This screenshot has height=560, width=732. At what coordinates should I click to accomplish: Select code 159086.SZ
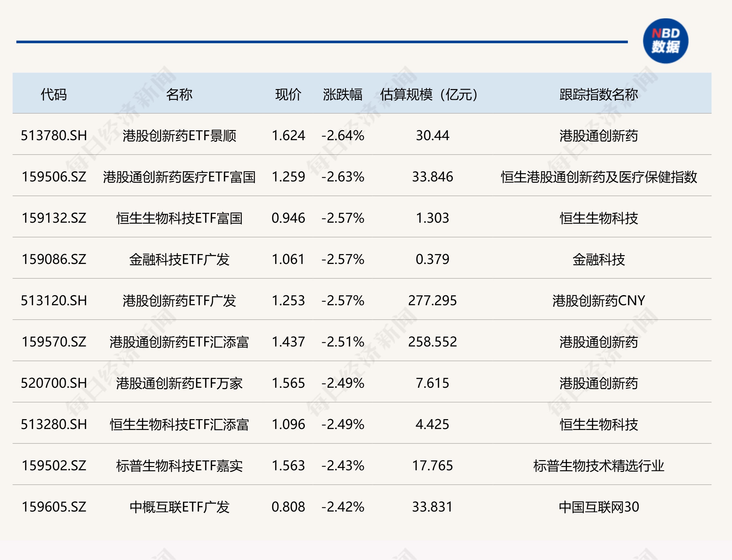coord(54,260)
